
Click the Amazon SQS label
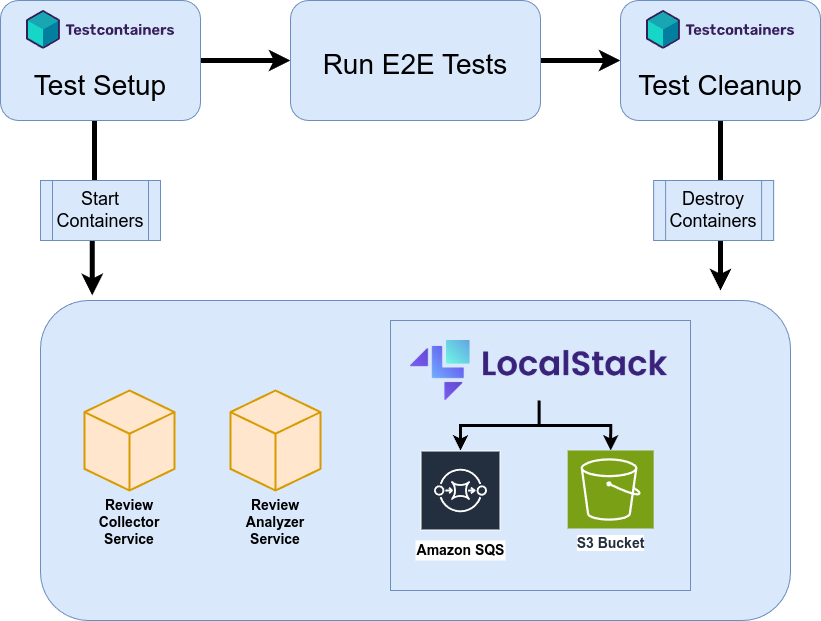click(x=460, y=550)
